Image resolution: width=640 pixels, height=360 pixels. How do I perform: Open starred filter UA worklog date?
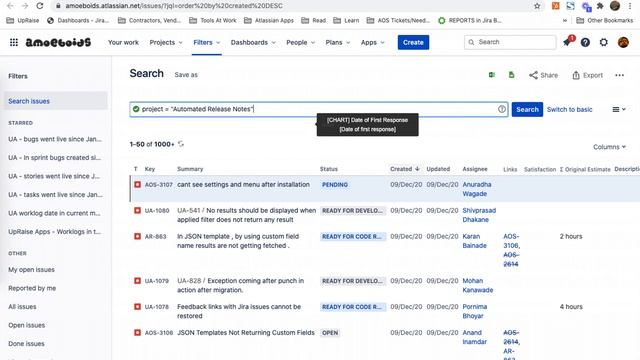pos(54,213)
